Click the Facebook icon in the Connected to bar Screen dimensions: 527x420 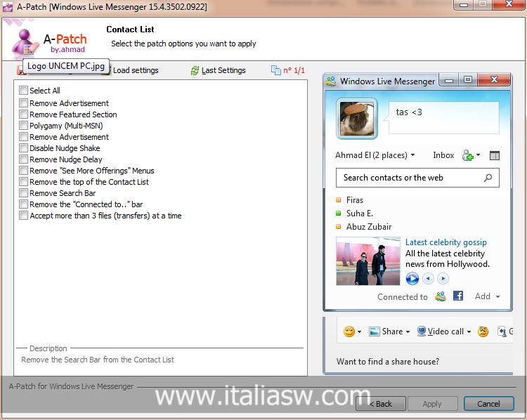point(458,296)
